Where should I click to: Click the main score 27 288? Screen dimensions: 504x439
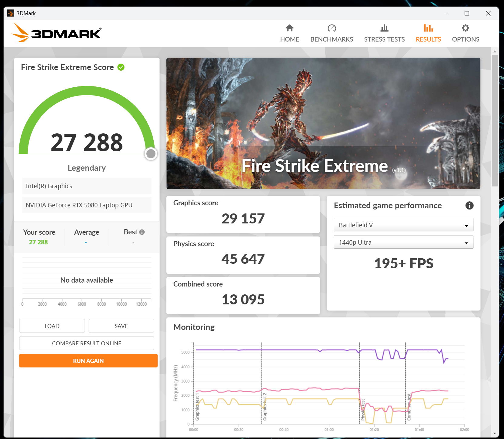coord(87,142)
